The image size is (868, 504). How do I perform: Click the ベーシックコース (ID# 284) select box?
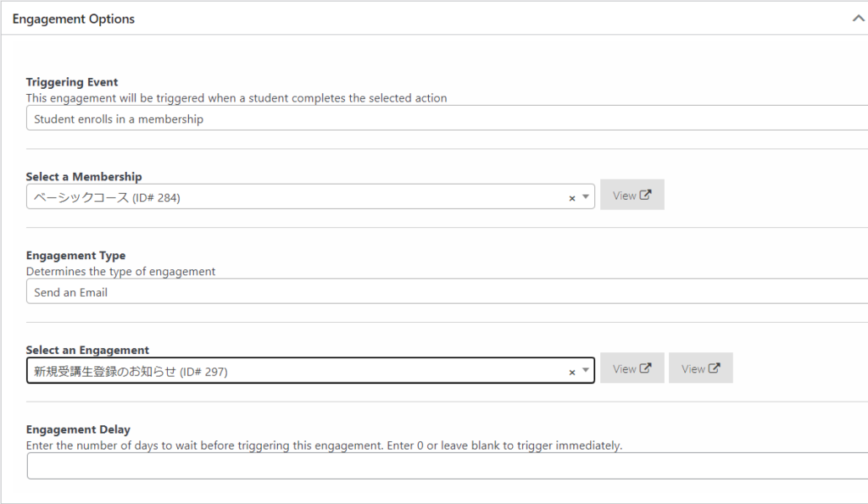point(310,197)
